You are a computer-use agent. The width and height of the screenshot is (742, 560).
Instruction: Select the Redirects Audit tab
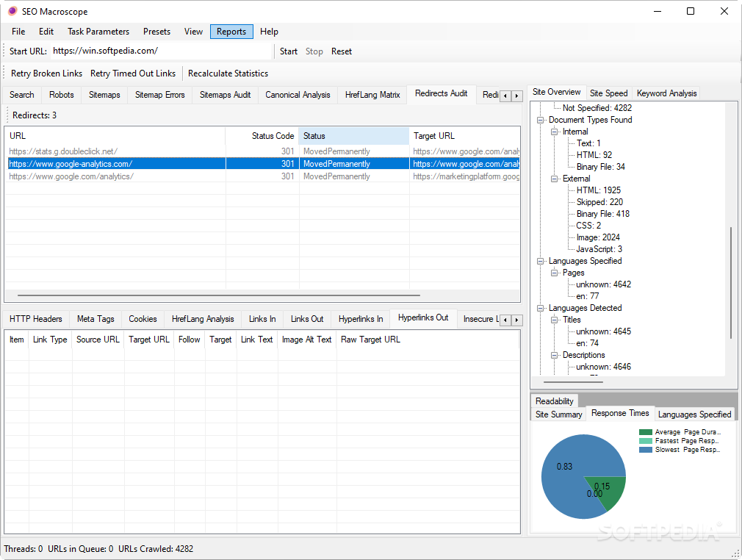[441, 94]
